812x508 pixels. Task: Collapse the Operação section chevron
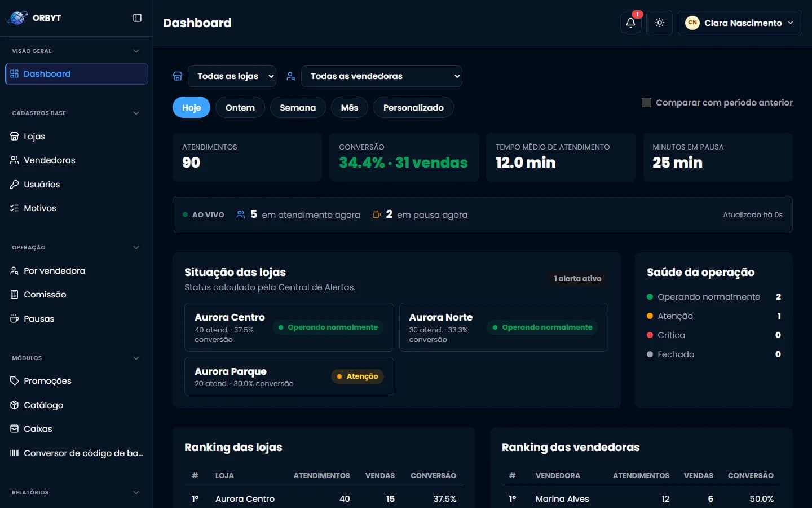point(136,247)
